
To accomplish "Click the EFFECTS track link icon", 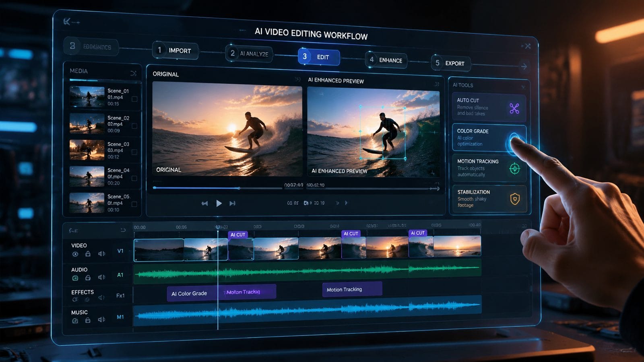I will 75,299.
